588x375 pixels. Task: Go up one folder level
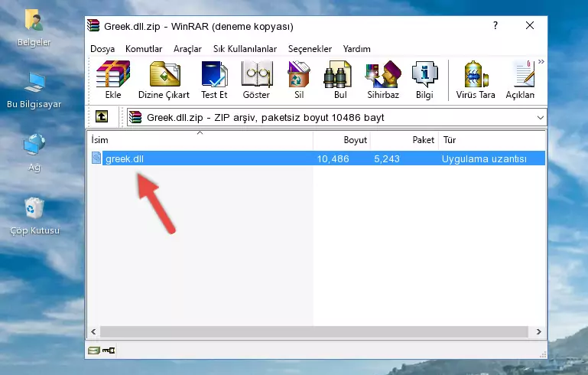pos(102,117)
